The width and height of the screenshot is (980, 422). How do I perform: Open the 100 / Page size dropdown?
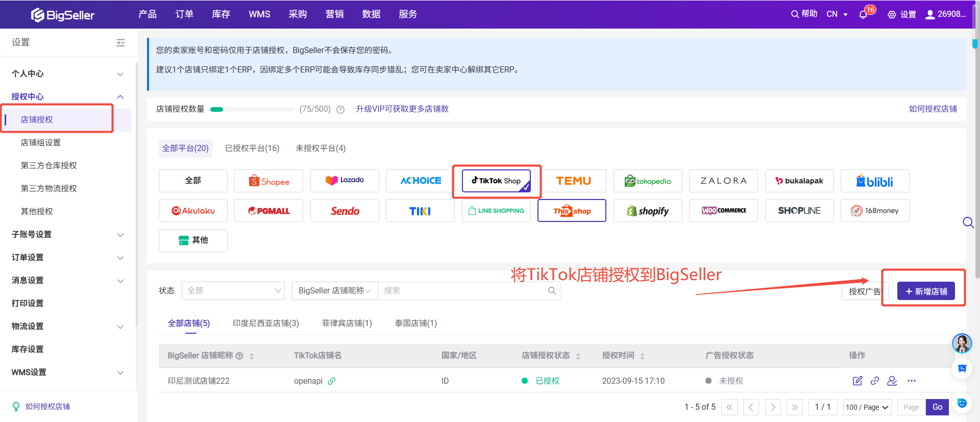point(867,407)
